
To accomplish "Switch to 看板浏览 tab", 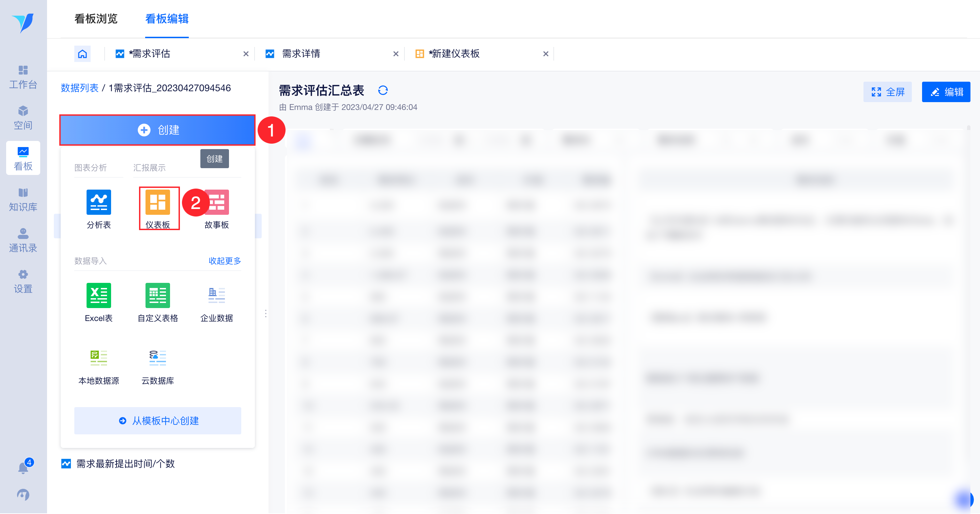I will click(96, 19).
